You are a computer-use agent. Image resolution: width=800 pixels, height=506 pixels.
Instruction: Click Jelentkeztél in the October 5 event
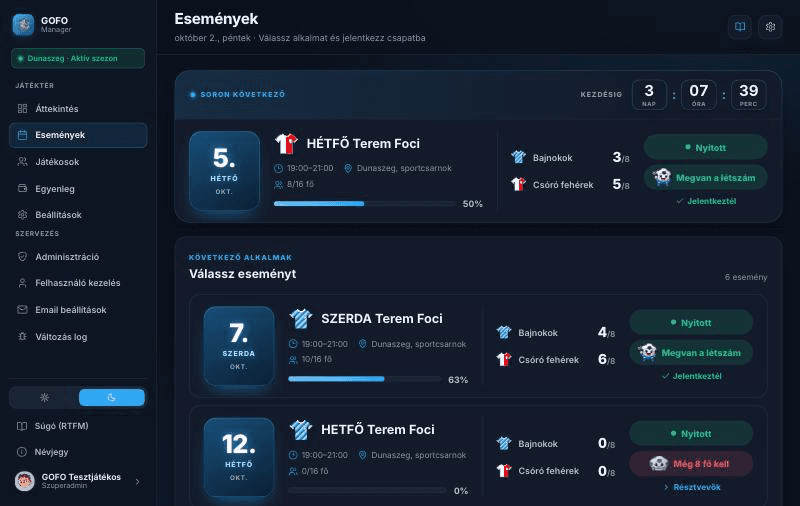pos(706,201)
